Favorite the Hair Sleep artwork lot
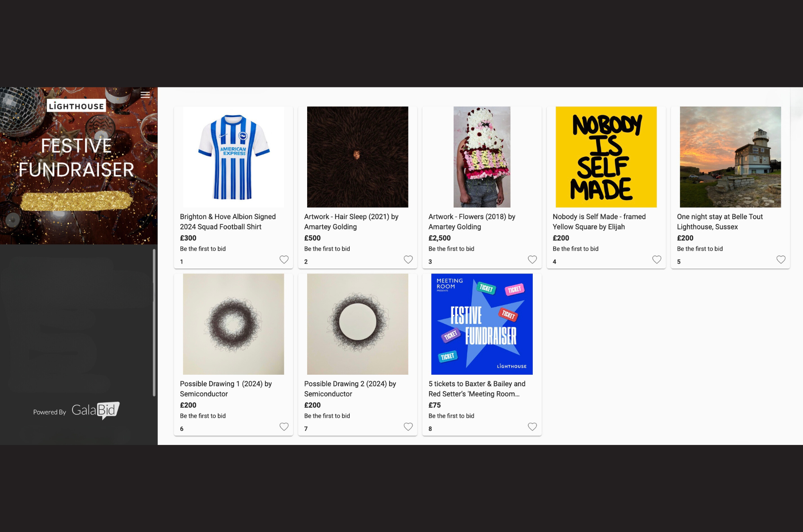The height and width of the screenshot is (532, 803). point(408,260)
